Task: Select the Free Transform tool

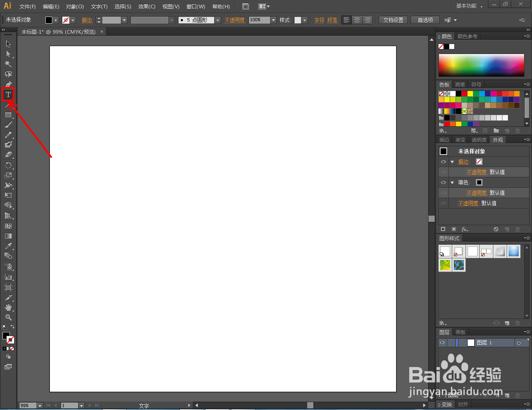Action: (8, 195)
